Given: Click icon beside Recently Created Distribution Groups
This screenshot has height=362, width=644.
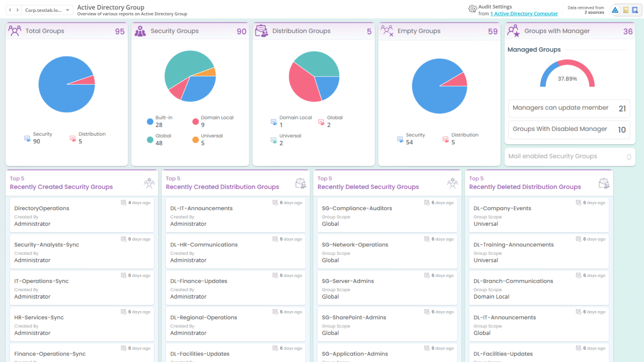Looking at the screenshot, I should [301, 183].
